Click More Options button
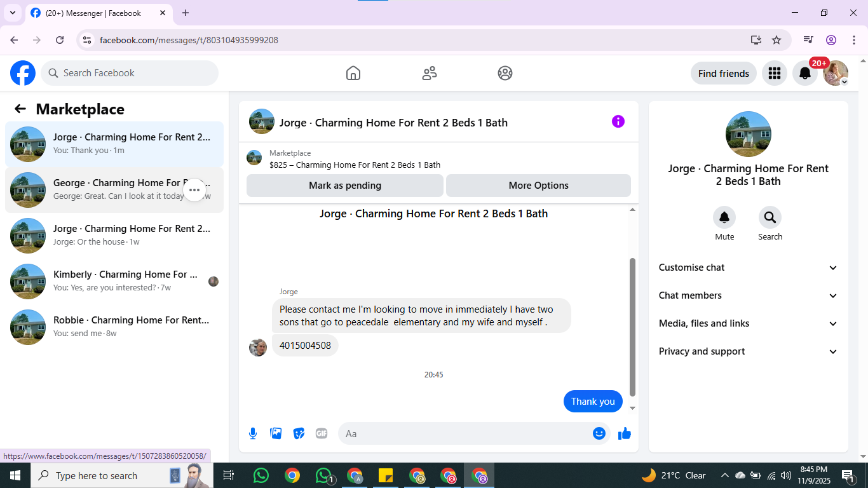 (539, 186)
